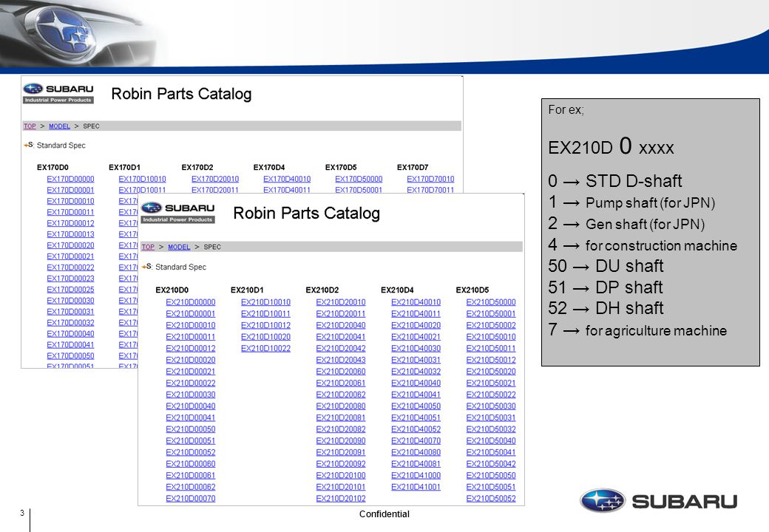
Task: Click the Standard Spec icon in the EX170 window
Action: click(x=28, y=145)
